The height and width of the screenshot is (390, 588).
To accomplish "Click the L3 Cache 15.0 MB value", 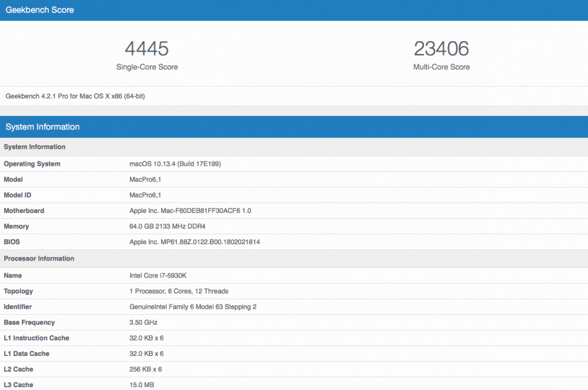I will (142, 385).
